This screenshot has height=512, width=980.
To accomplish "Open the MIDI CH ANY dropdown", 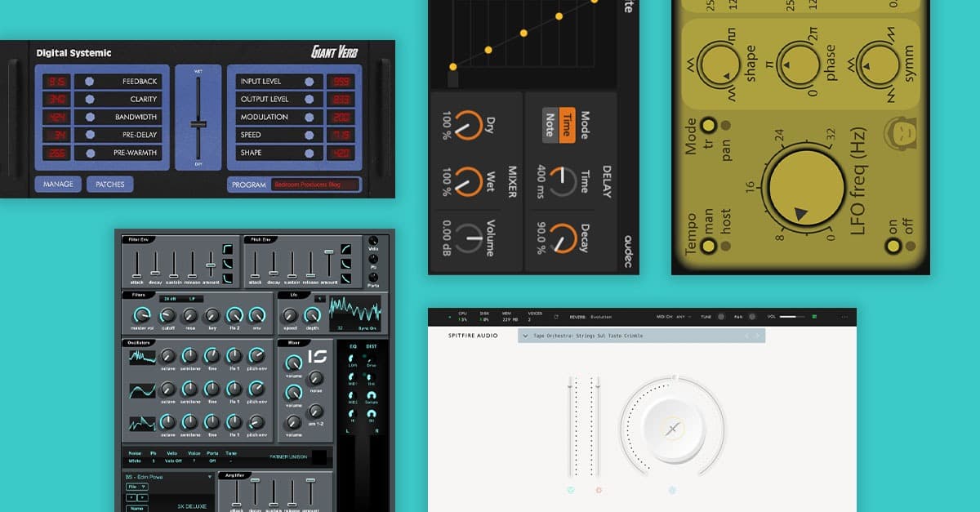I will pyautogui.click(x=683, y=316).
